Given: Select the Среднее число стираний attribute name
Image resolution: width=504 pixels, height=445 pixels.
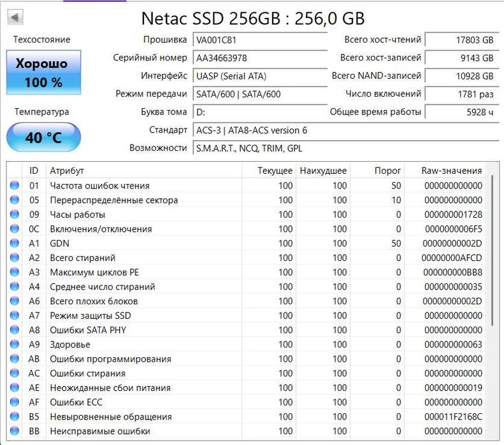Looking at the screenshot, I should click(x=102, y=286).
